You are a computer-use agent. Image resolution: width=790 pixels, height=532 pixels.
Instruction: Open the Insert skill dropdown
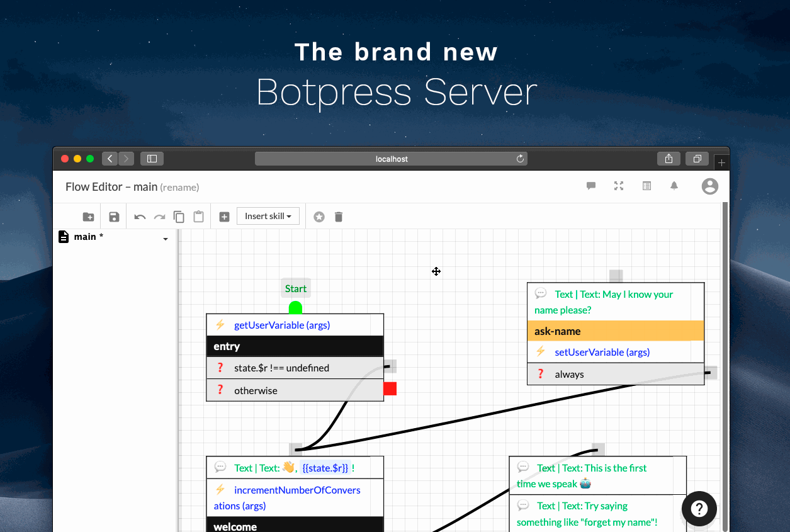click(268, 216)
